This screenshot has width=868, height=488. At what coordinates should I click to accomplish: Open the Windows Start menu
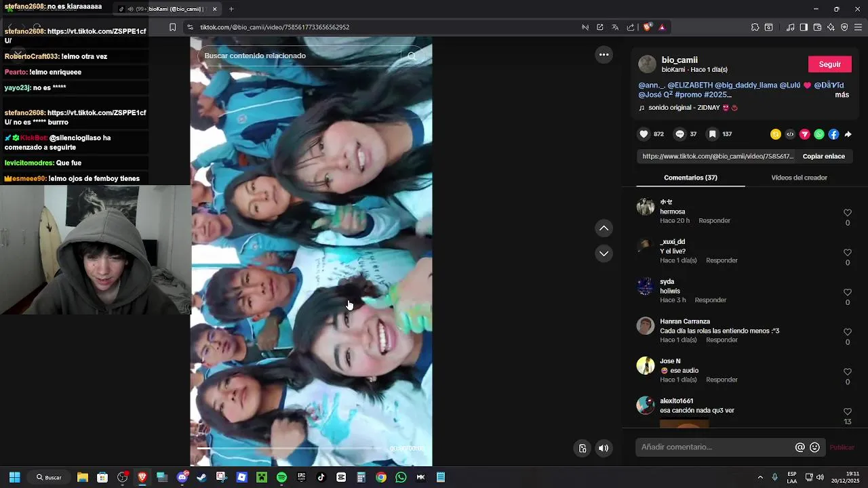[14, 477]
